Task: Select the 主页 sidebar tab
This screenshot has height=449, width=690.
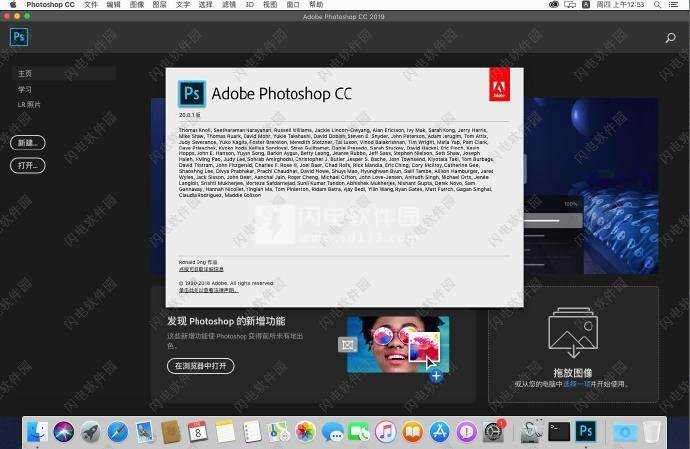Action: click(x=64, y=74)
